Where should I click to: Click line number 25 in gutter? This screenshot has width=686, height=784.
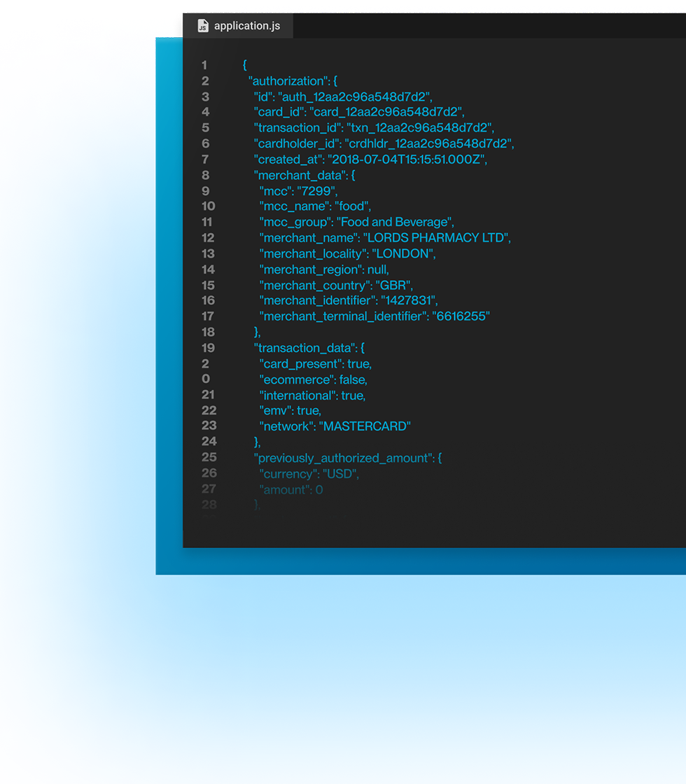(x=209, y=458)
